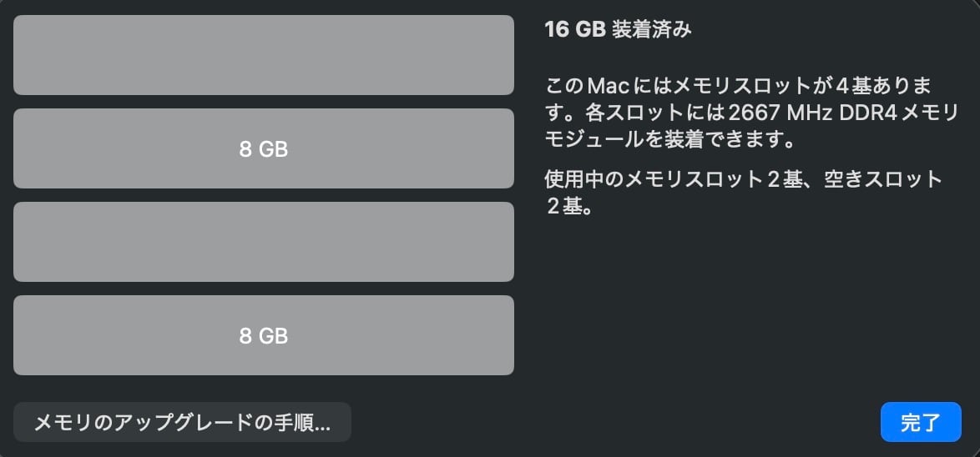Click the bold "16 GB" installed amount
Screen dimensions: 980x457
(x=574, y=30)
